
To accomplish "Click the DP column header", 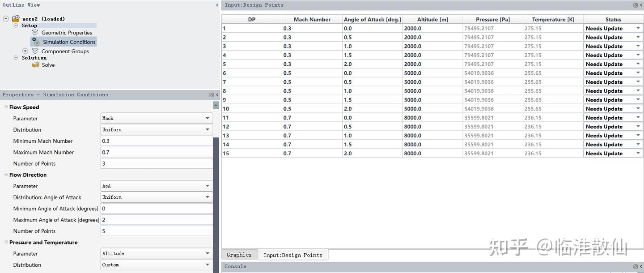I will (x=252, y=19).
